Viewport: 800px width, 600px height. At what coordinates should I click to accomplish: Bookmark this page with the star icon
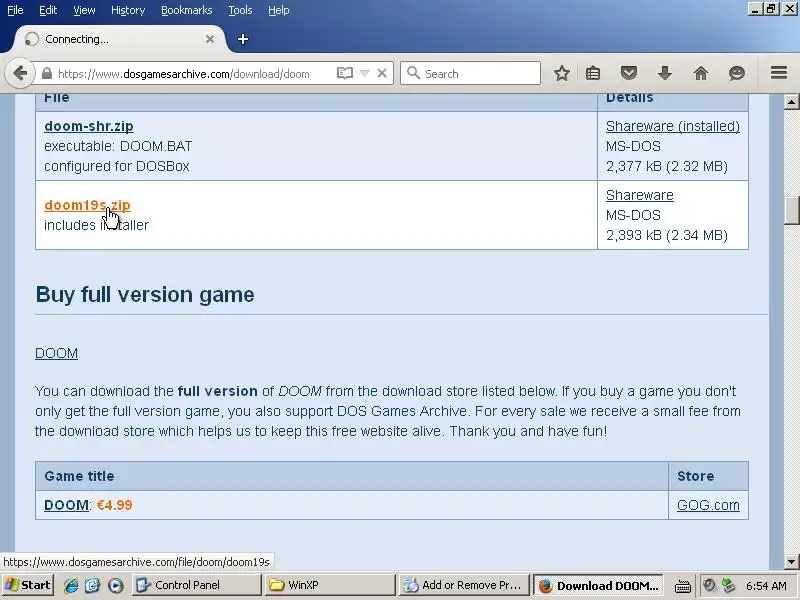(x=562, y=73)
